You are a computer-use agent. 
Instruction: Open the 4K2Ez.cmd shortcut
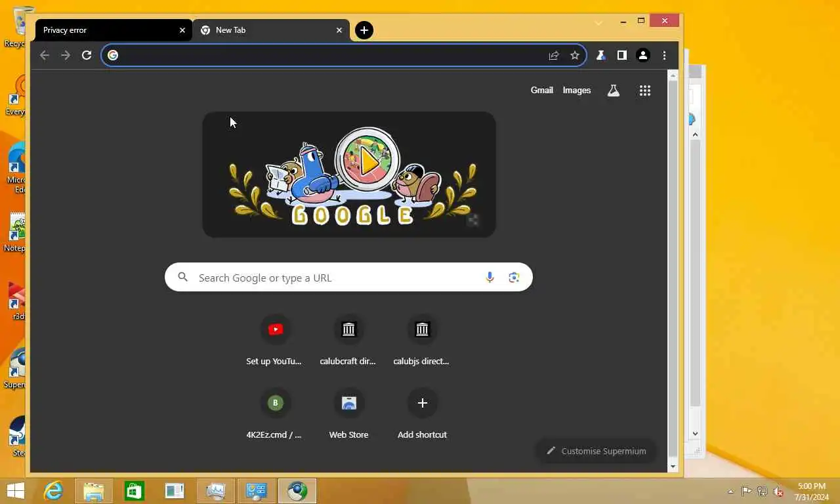(x=275, y=413)
